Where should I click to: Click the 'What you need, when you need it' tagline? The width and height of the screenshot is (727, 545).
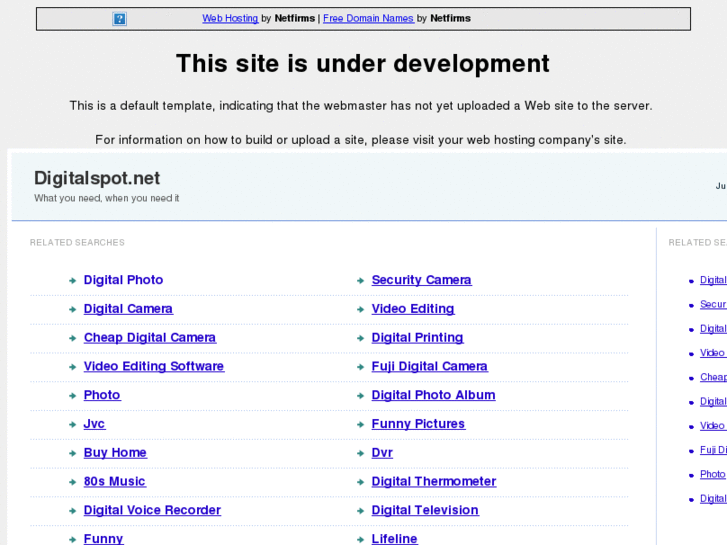pos(107,198)
